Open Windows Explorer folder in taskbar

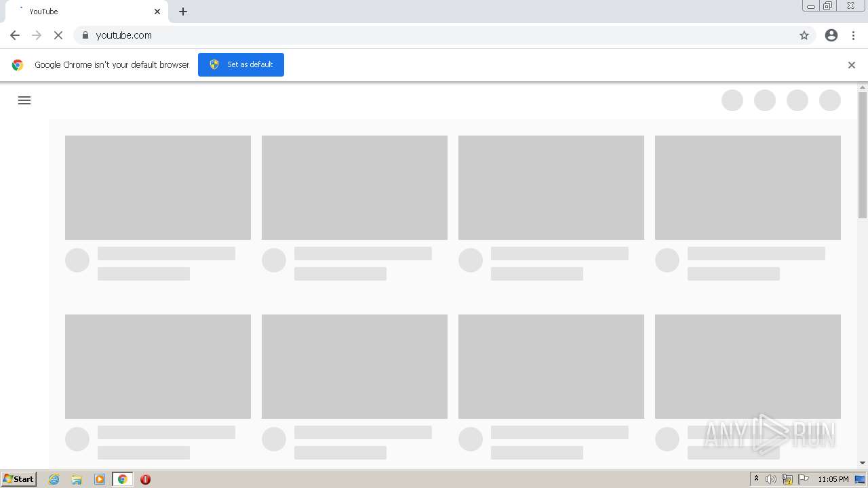(x=77, y=479)
